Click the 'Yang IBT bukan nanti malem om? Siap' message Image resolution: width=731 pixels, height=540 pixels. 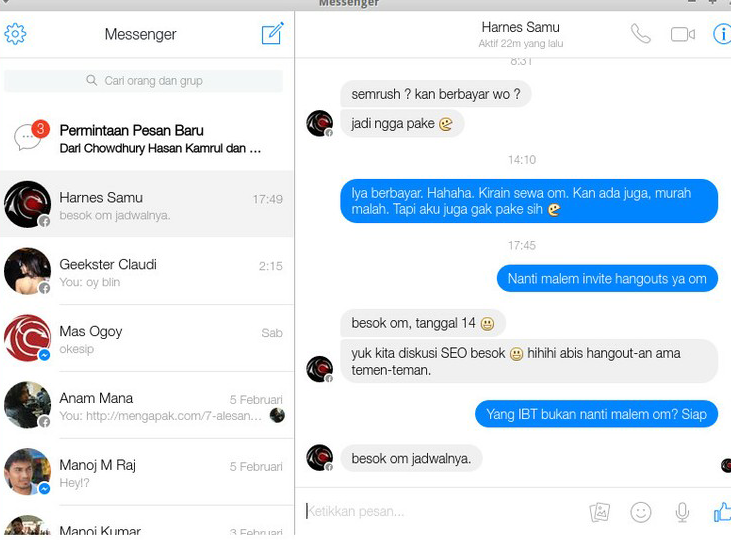point(596,414)
